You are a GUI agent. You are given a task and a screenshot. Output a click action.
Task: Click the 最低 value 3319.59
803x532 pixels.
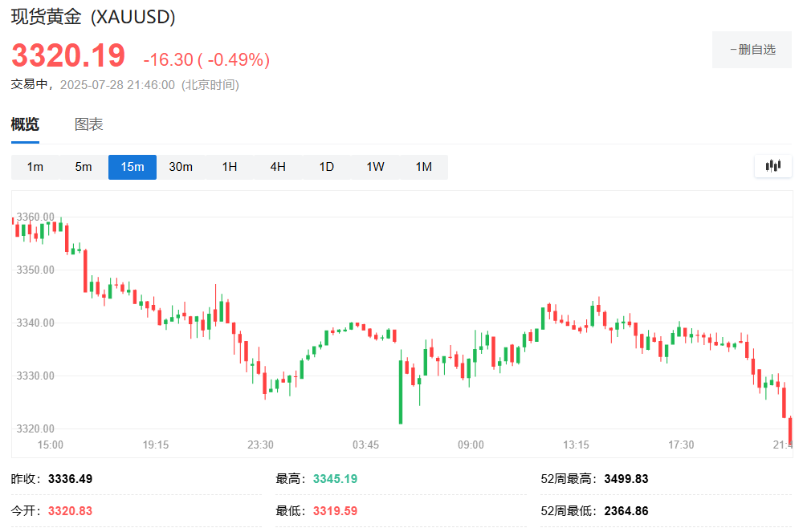pyautogui.click(x=335, y=510)
